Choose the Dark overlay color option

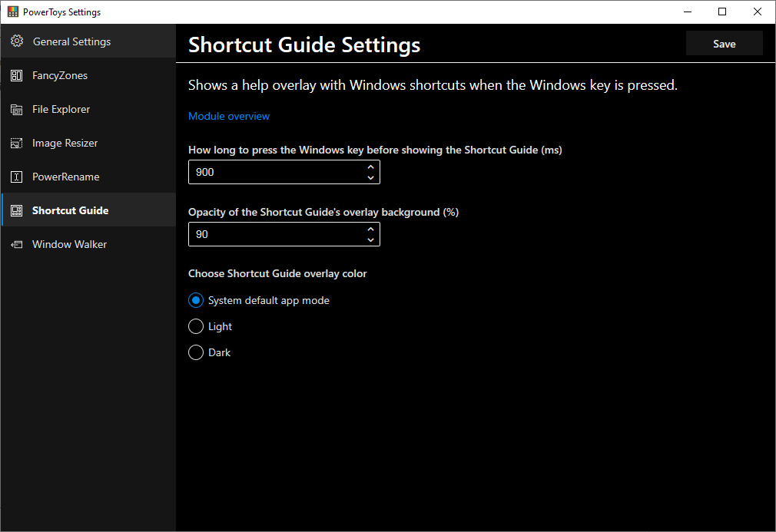pyautogui.click(x=196, y=352)
